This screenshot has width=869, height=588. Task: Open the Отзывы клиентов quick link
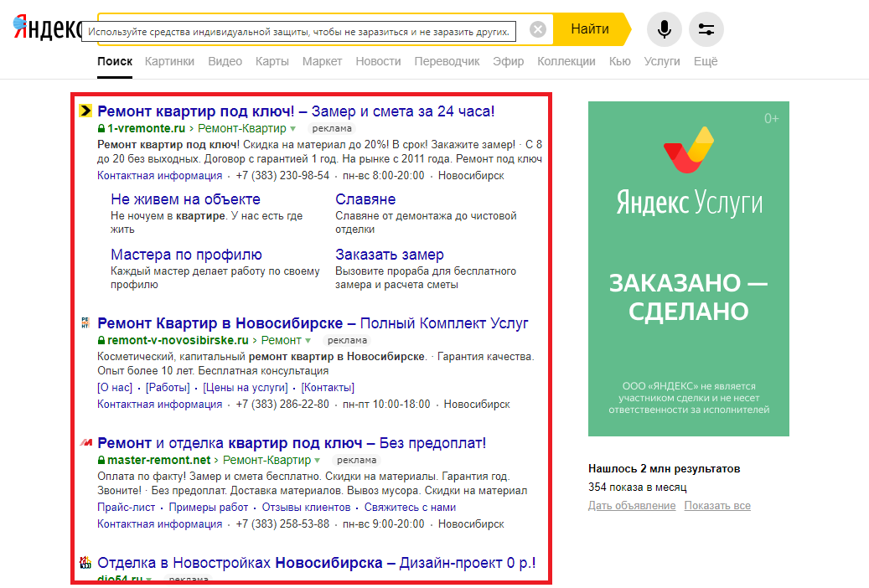306,507
